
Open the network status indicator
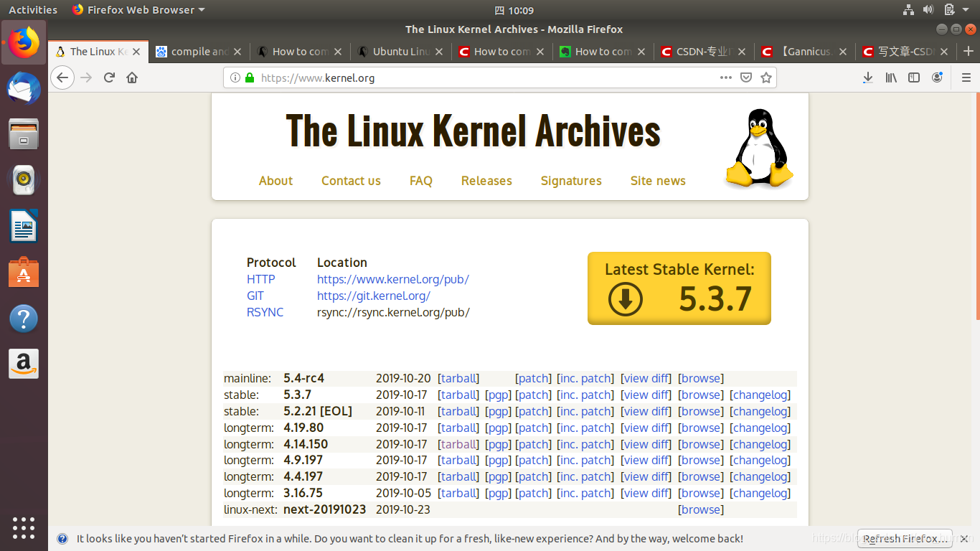point(908,10)
